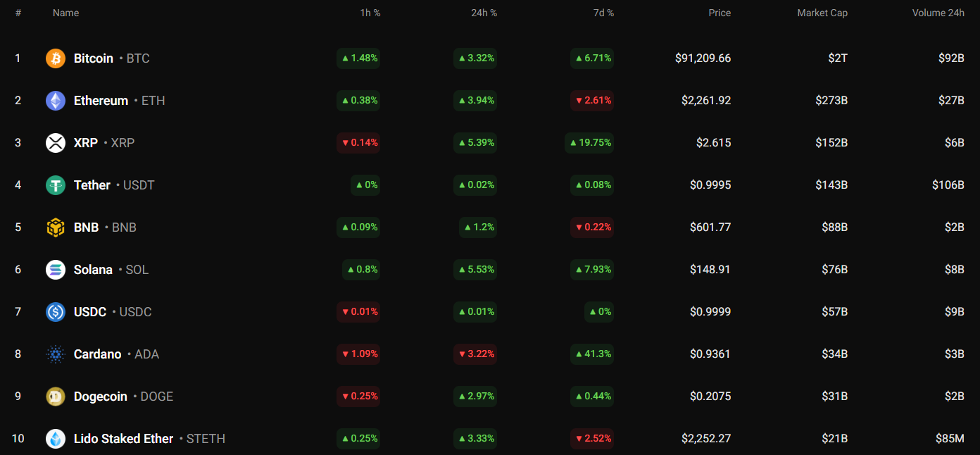Open the Bitcoin name link

94,58
